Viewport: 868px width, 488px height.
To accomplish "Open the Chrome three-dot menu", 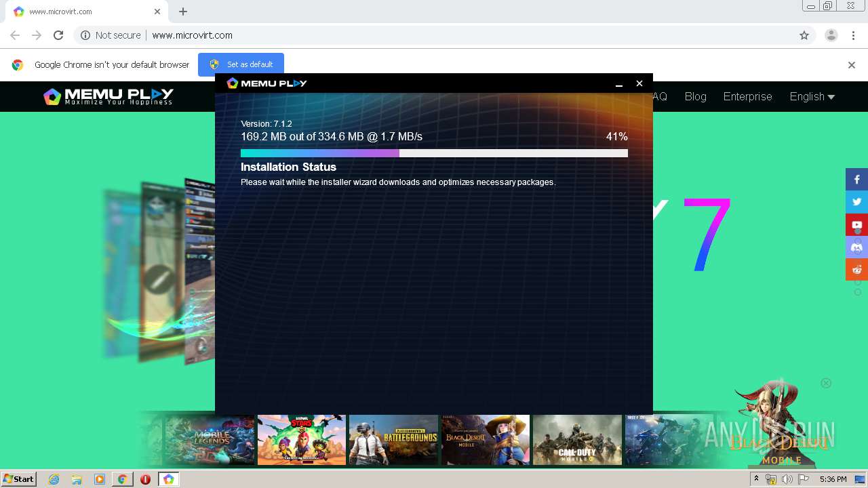I will pos(852,35).
